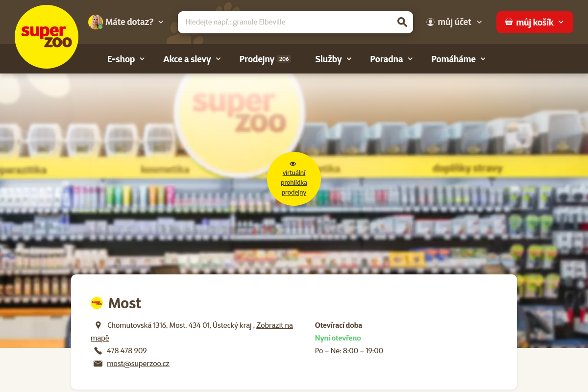
Task: Open the Služby dropdown menu
Action: (x=334, y=59)
